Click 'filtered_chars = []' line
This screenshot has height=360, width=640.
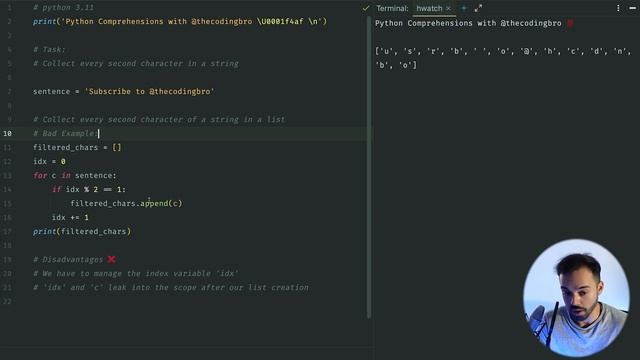point(77,147)
